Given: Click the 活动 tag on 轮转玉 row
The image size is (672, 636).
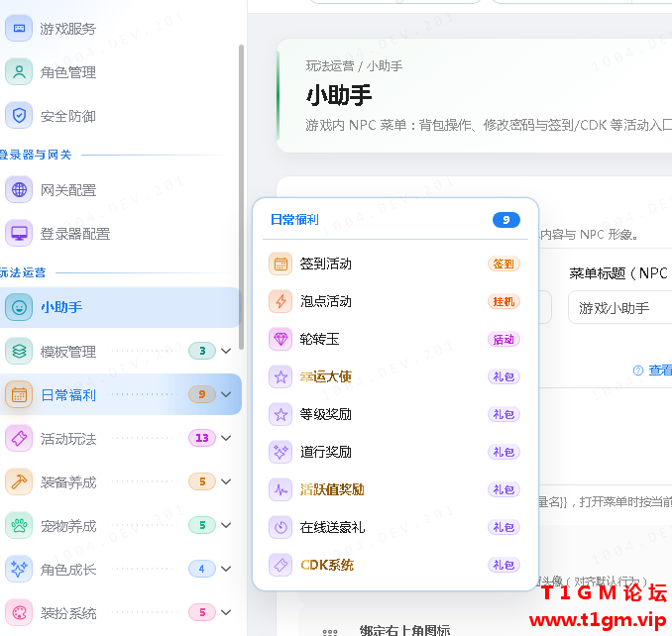Looking at the screenshot, I should (504, 339).
